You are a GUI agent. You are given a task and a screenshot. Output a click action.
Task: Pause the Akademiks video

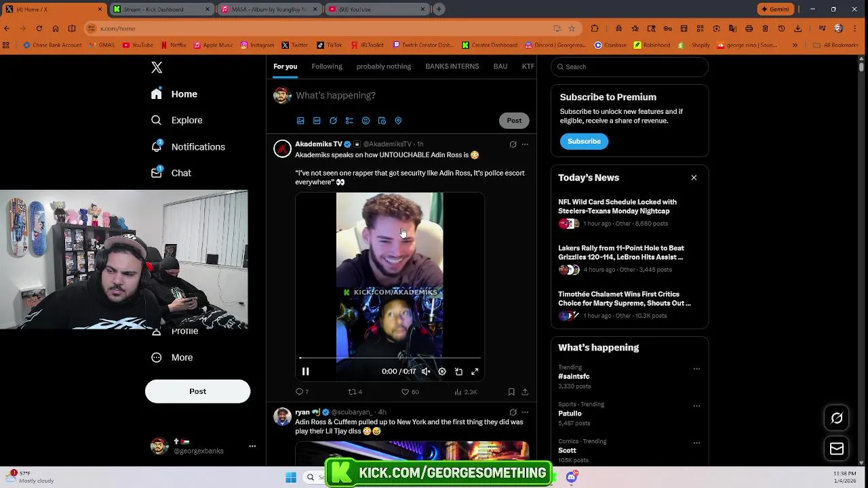(x=305, y=371)
